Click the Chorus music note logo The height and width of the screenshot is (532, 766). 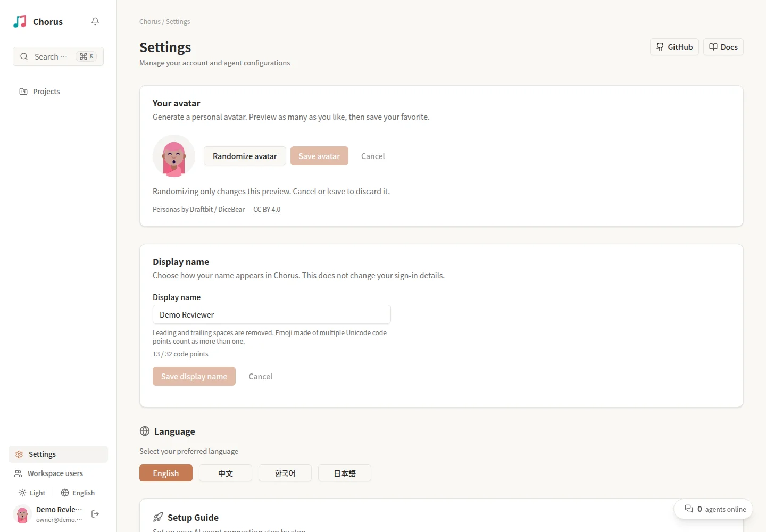(20, 21)
